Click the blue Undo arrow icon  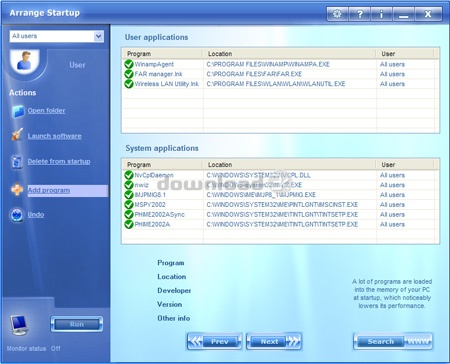pos(17,215)
